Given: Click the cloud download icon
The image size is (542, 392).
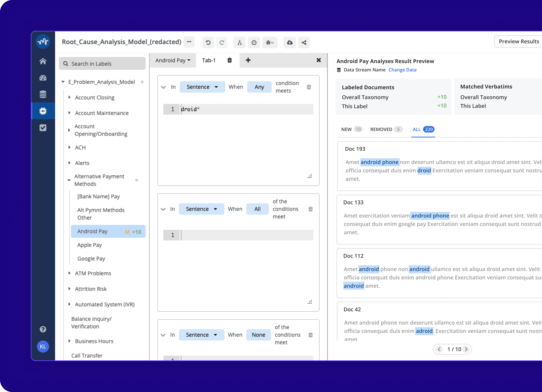Looking at the screenshot, I should tap(290, 43).
